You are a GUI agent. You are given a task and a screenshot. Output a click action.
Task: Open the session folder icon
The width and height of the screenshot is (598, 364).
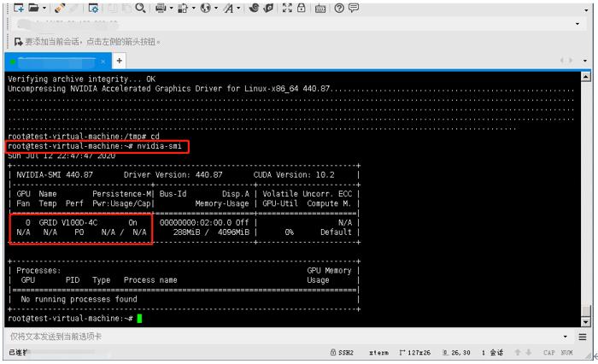pyautogui.click(x=33, y=8)
